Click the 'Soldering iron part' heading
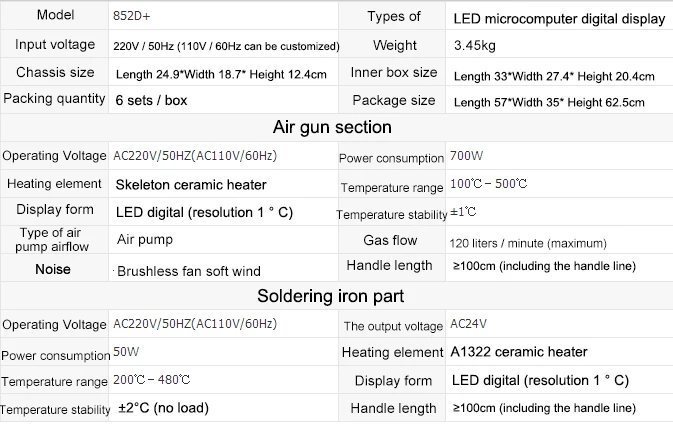 point(331,296)
